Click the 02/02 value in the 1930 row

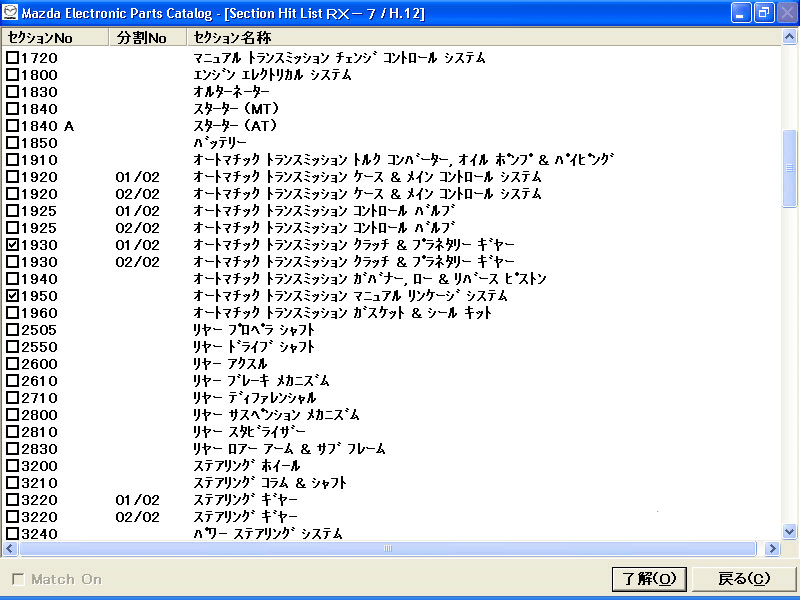click(137, 262)
